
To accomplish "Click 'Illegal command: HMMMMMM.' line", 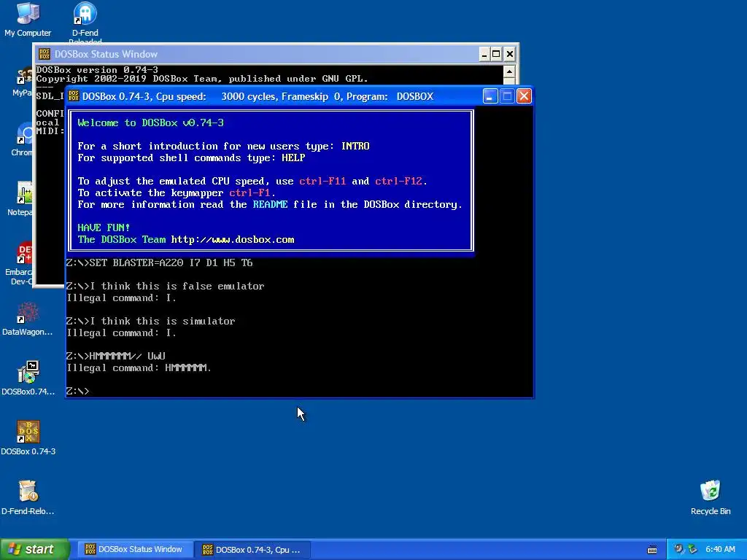I will click(x=139, y=368).
